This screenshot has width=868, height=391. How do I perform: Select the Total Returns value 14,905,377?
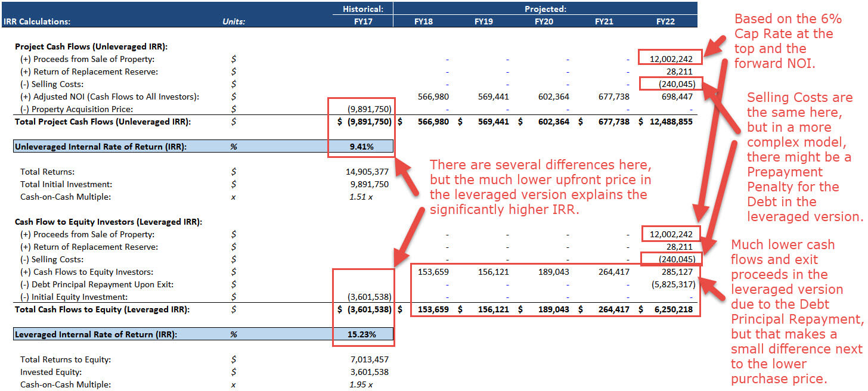tap(367, 172)
